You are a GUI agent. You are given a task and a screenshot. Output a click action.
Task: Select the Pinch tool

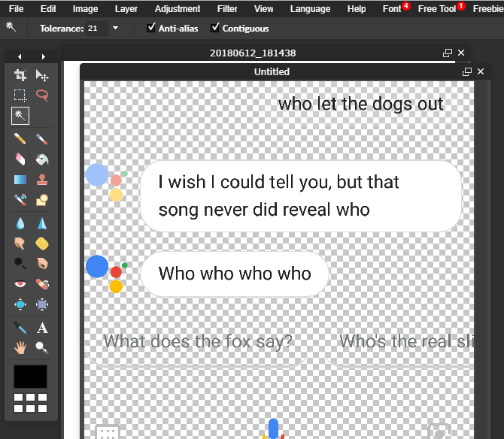[x=42, y=304]
